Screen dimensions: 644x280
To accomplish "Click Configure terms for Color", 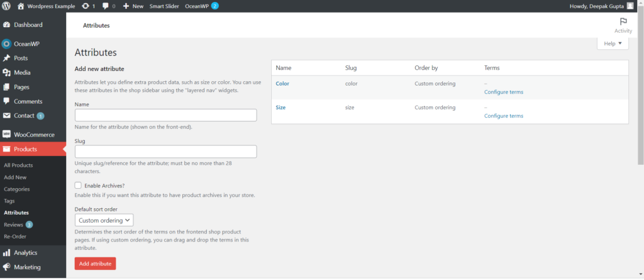I will pyautogui.click(x=503, y=92).
